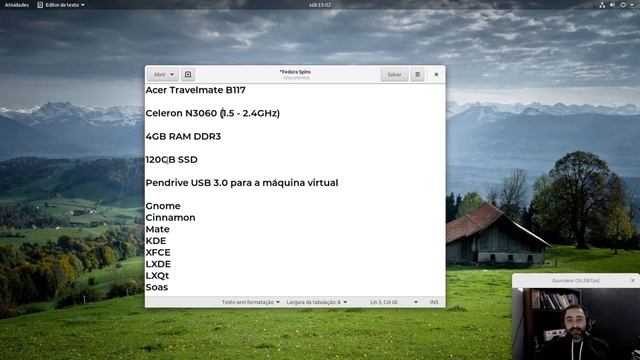Image resolution: width=640 pixels, height=360 pixels.
Task: Create a new document with toolbar icon
Action: [x=188, y=74]
